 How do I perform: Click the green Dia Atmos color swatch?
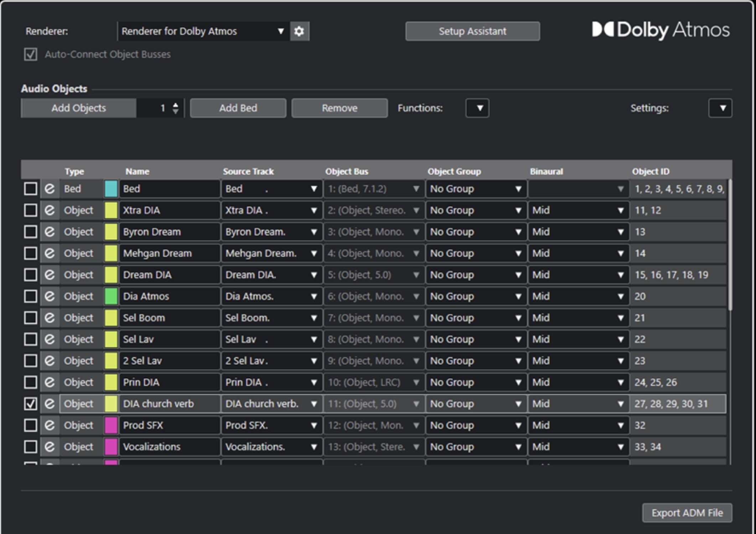[x=111, y=296]
